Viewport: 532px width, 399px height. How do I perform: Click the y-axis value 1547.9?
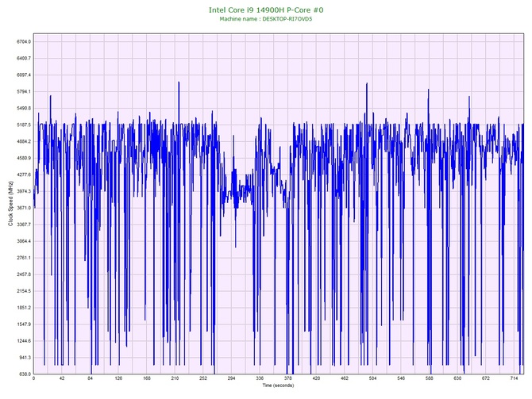point(24,324)
